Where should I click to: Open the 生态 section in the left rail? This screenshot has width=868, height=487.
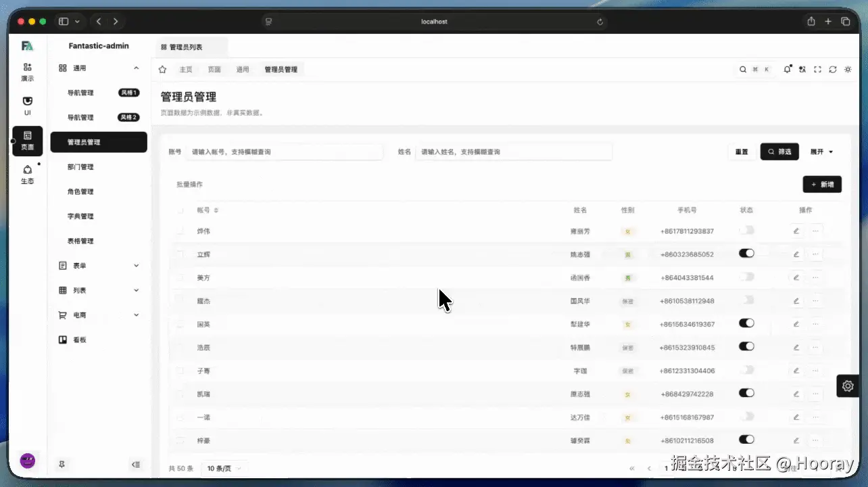[x=28, y=175]
